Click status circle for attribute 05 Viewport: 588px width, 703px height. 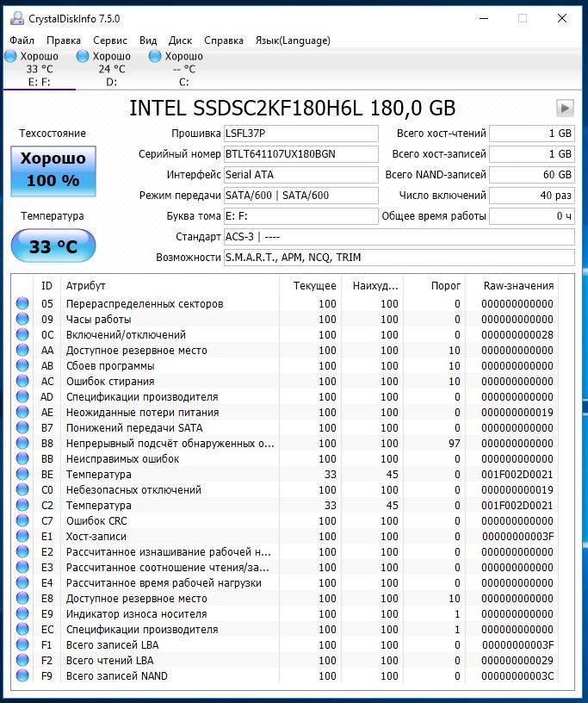coord(22,303)
